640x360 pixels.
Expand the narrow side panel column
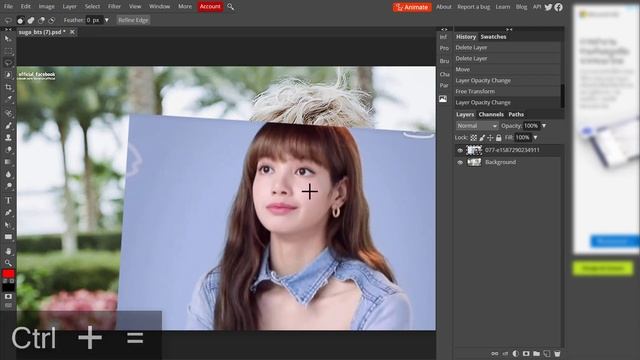point(444,30)
